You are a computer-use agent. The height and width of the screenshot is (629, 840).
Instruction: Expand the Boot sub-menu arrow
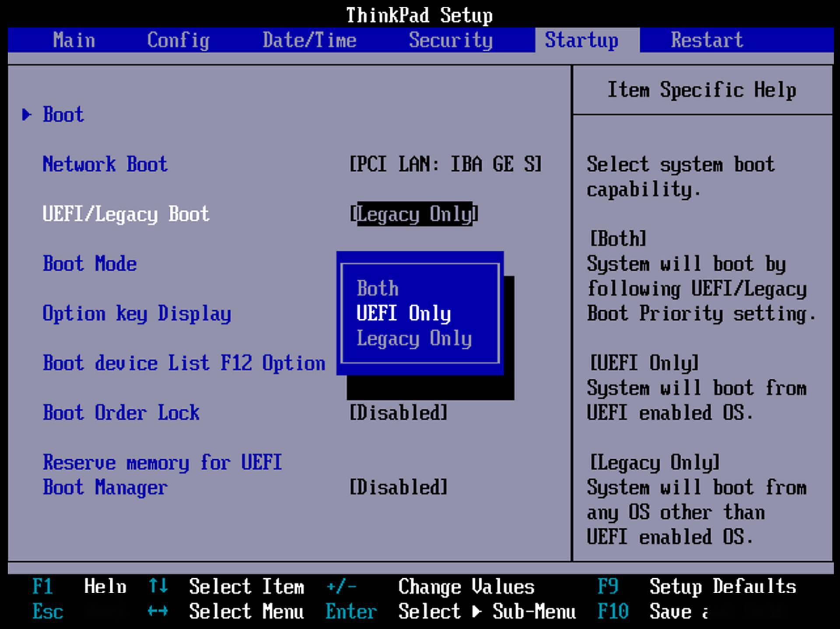(27, 115)
